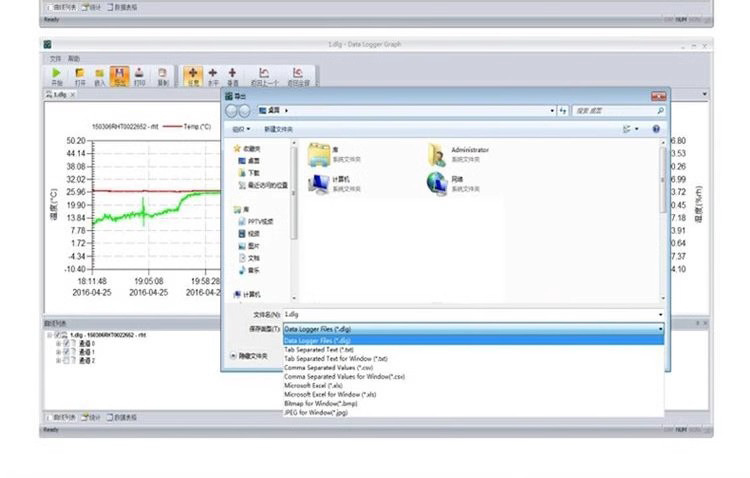This screenshot has height=478, width=750.
Task: Open help in the export dialog
Action: click(656, 129)
